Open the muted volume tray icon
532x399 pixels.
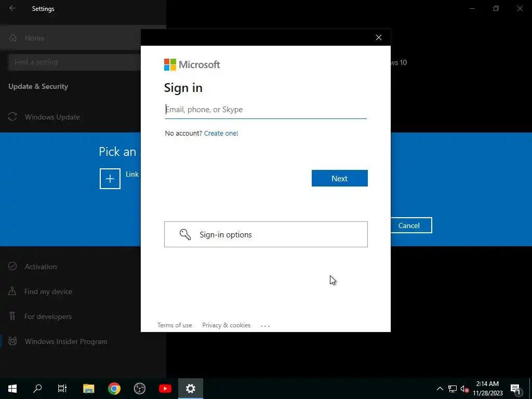click(x=464, y=389)
